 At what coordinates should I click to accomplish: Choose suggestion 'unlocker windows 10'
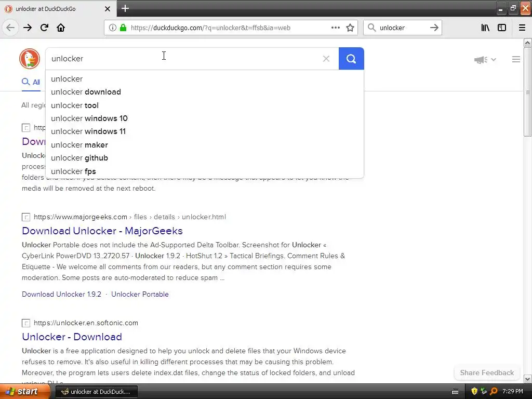[205, 118]
